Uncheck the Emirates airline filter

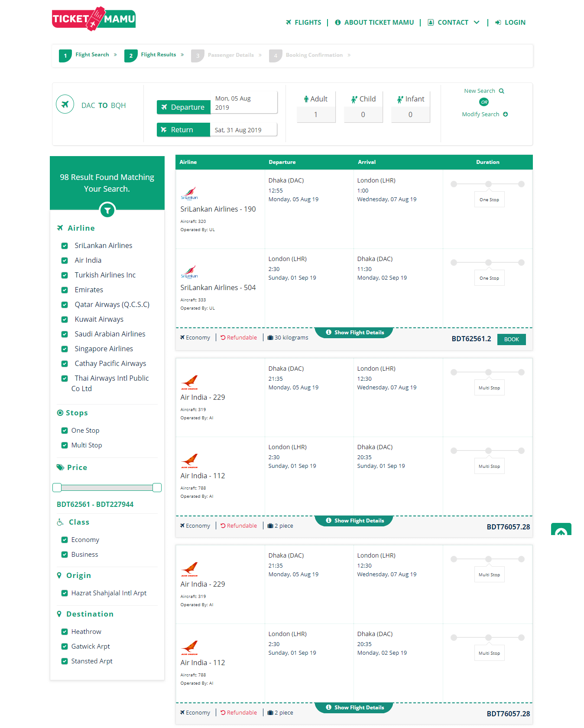click(65, 290)
